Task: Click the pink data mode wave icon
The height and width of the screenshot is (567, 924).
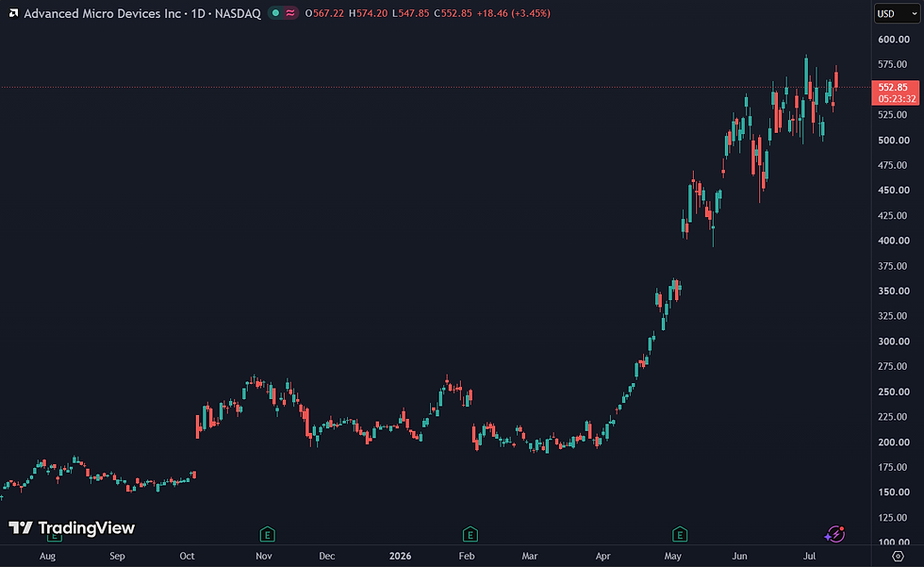Action: pyautogui.click(x=290, y=13)
